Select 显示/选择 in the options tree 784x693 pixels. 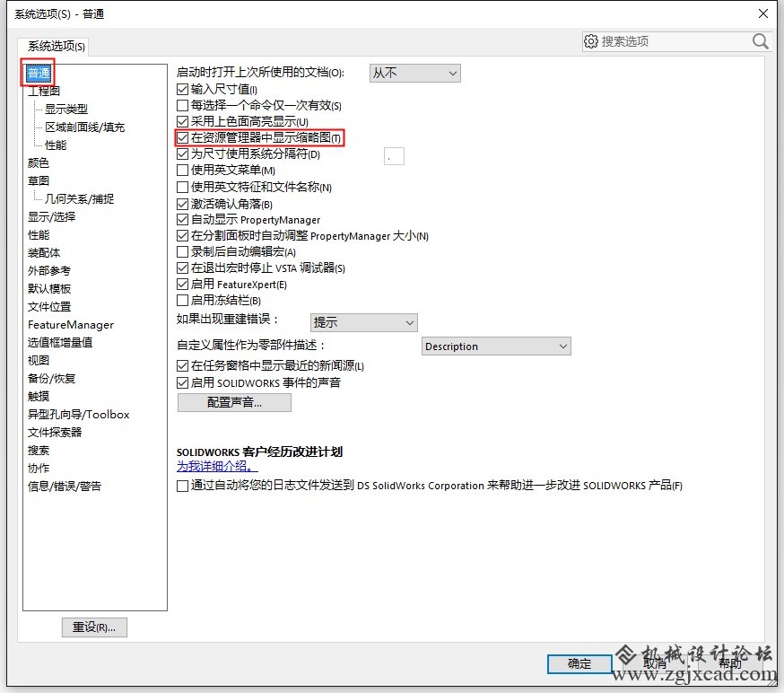point(51,217)
